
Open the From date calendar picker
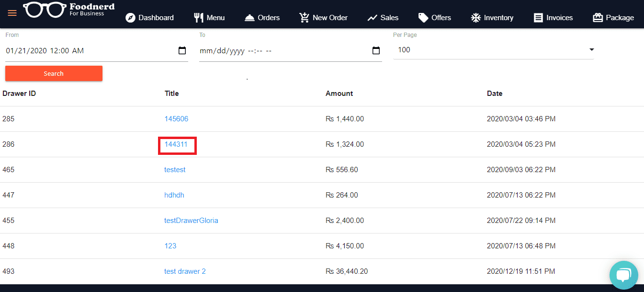(182, 50)
